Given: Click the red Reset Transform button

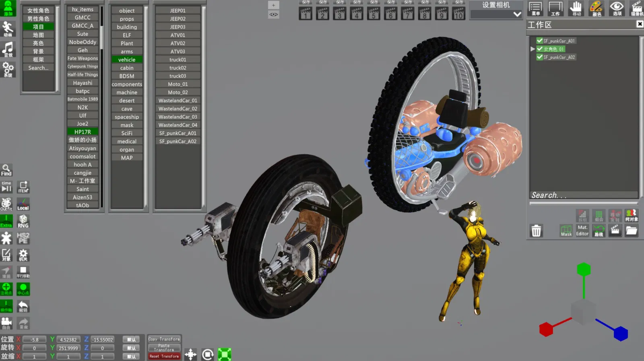Looking at the screenshot, I should pos(164,356).
